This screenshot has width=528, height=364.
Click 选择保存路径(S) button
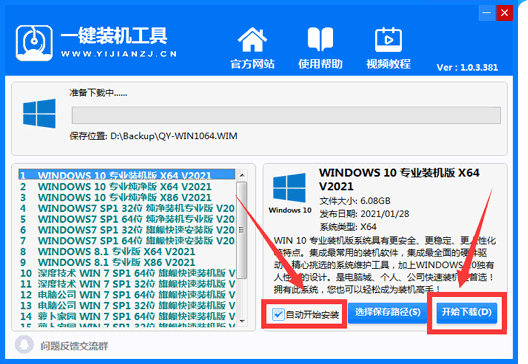click(x=387, y=312)
